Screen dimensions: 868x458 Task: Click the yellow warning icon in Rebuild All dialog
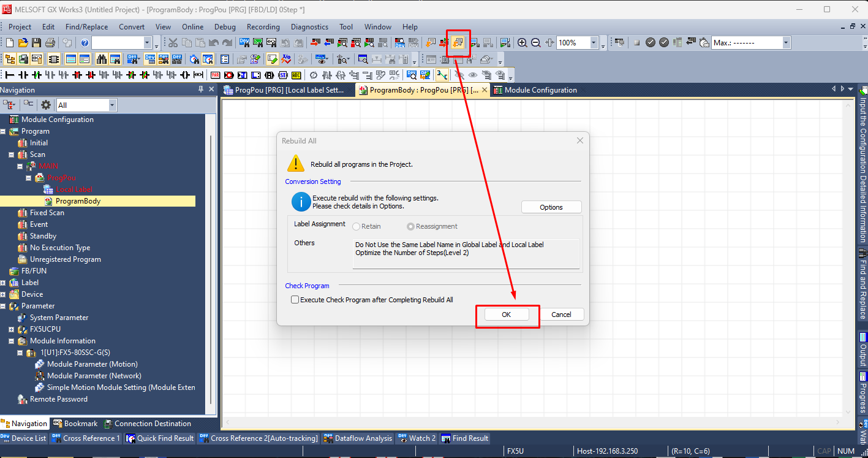pos(296,163)
